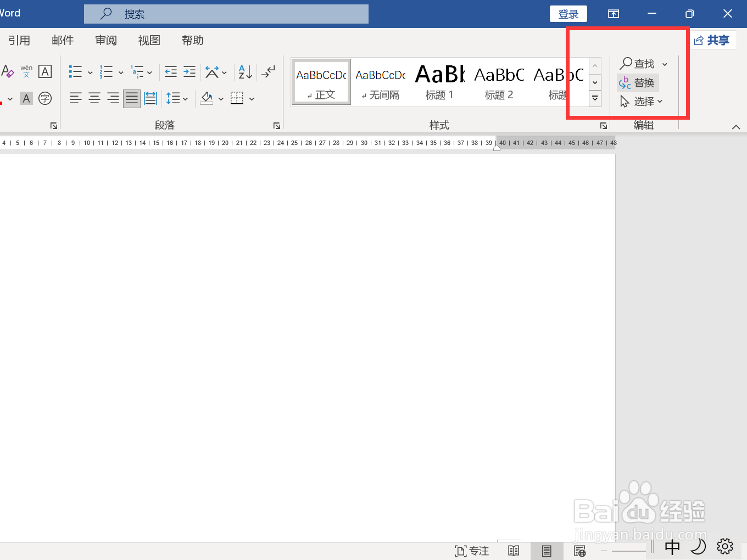Switch to Print Layout view
This screenshot has width=747, height=560.
point(547,551)
